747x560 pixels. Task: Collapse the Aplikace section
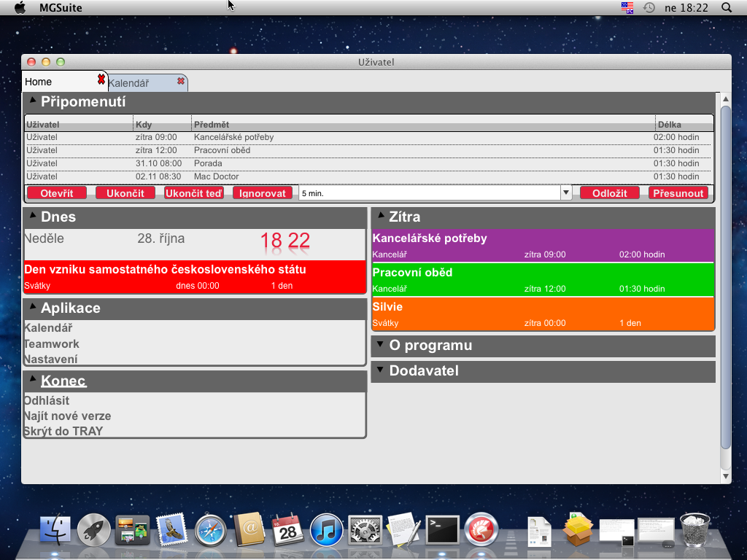coord(33,307)
